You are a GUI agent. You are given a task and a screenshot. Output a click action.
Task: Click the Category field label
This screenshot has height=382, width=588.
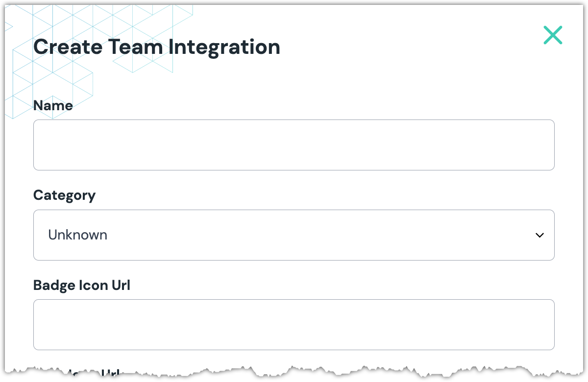click(64, 195)
